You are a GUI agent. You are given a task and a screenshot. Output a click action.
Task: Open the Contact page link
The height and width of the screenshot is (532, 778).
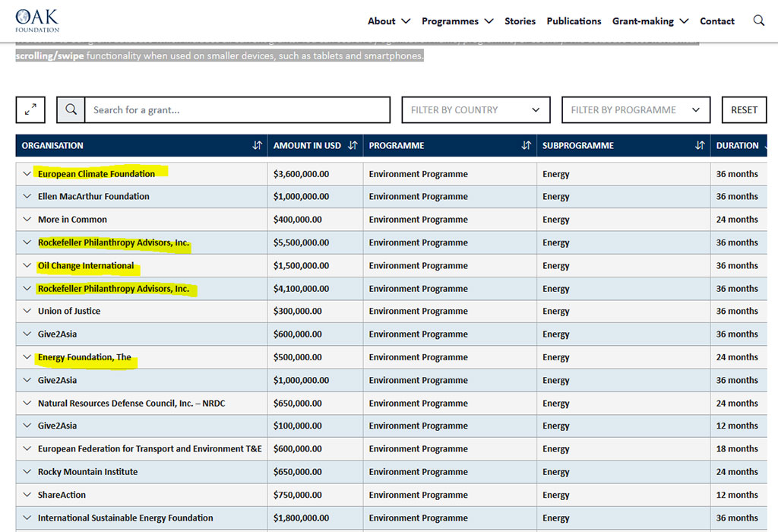click(x=716, y=21)
